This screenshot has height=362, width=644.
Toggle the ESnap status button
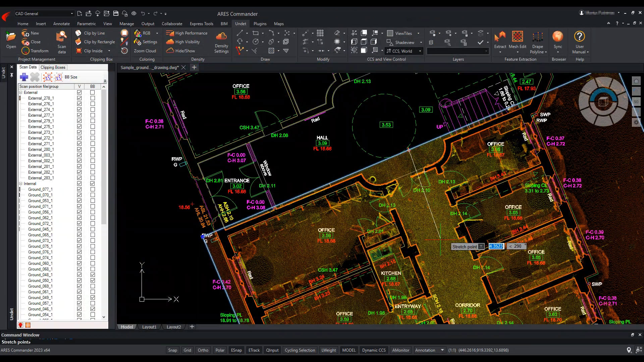point(236,350)
